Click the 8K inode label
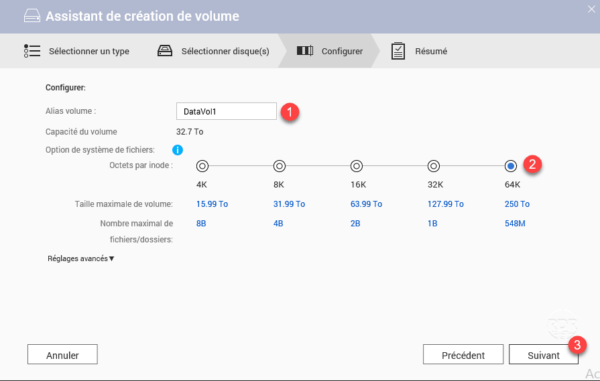Viewport: 600px width, 381px height. (279, 185)
